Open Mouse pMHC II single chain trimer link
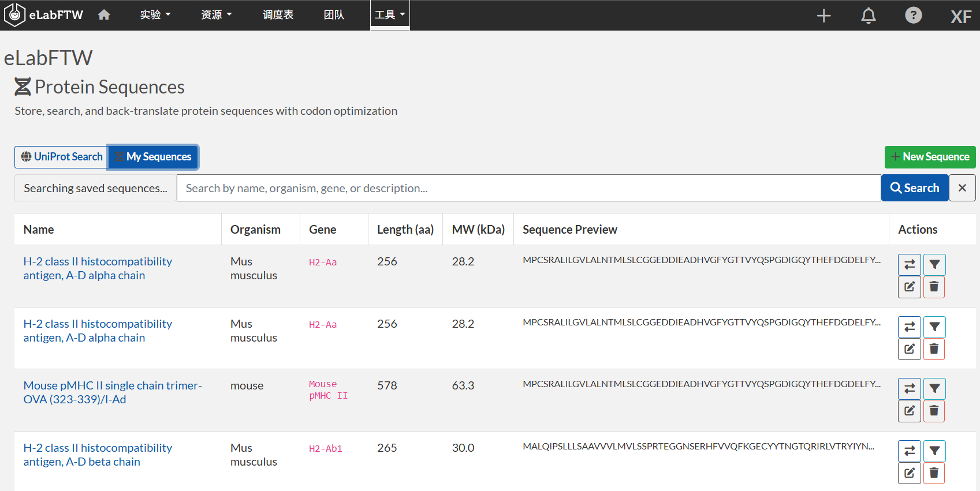This screenshot has width=980, height=491. tap(113, 392)
